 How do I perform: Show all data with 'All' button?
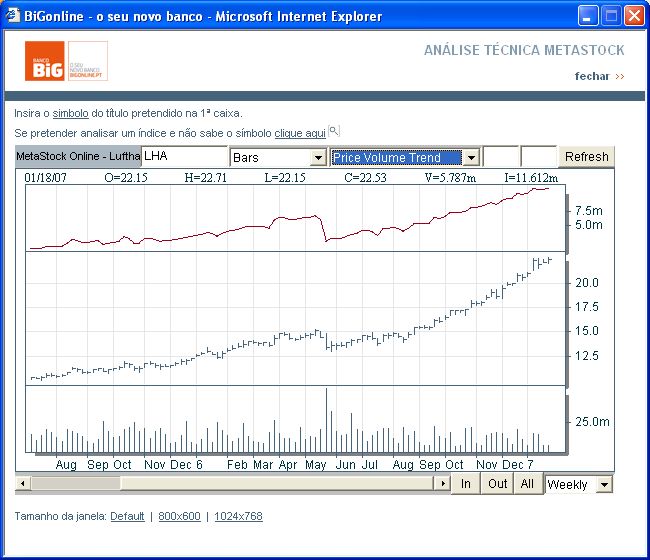(x=527, y=484)
